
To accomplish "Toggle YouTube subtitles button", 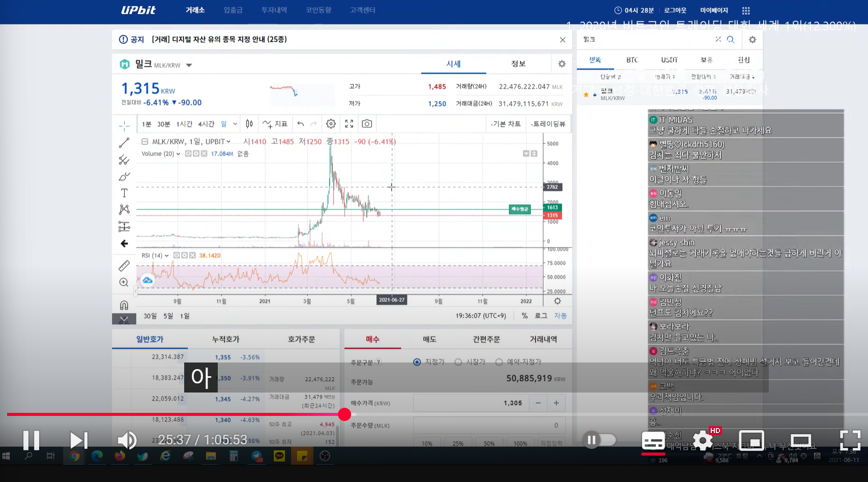I will point(653,440).
